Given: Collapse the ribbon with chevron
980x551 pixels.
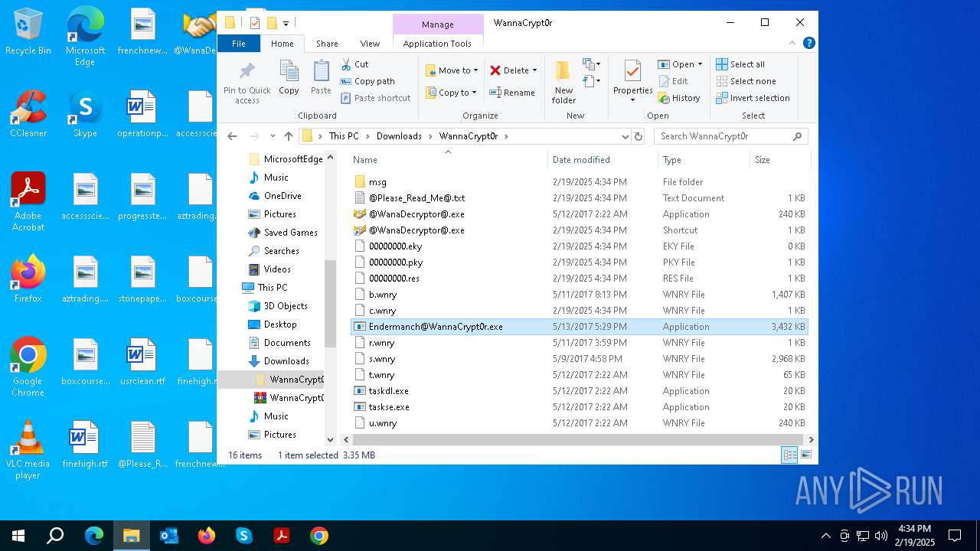Looking at the screenshot, I should [x=791, y=44].
